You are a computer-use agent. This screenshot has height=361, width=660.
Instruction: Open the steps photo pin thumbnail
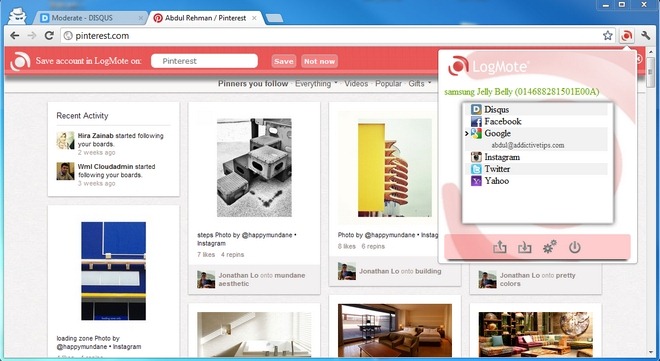pyautogui.click(x=254, y=167)
